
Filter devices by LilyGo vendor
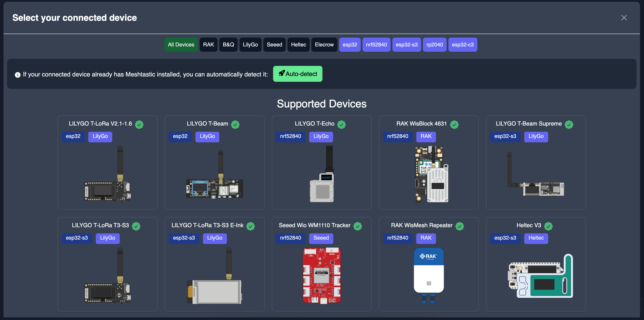point(250,45)
